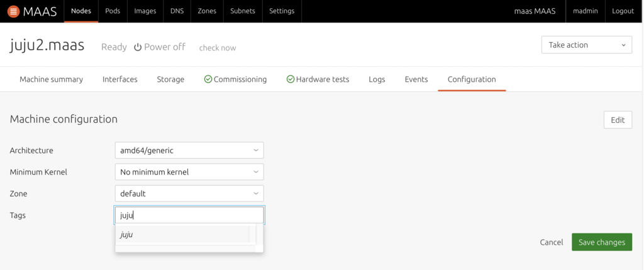Viewport: 644px width, 270px height.
Task: Click the maas MAAS label
Action: [x=535, y=11]
